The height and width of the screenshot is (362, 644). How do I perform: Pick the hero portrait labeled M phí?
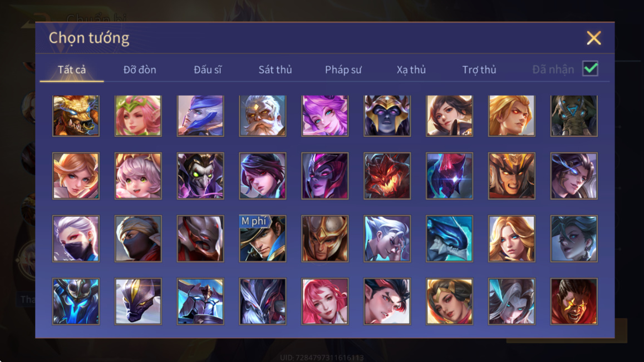coord(263,239)
